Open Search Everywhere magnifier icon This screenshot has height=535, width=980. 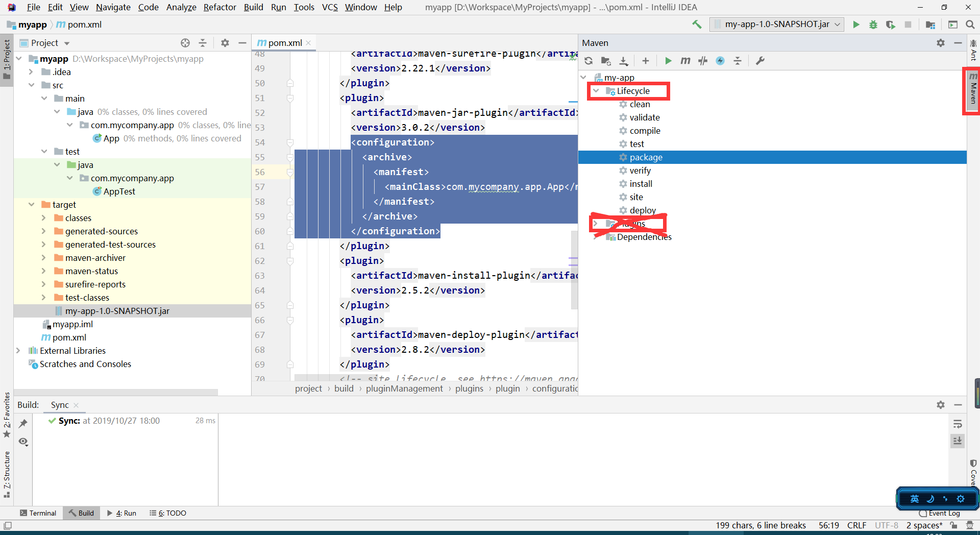pos(970,25)
